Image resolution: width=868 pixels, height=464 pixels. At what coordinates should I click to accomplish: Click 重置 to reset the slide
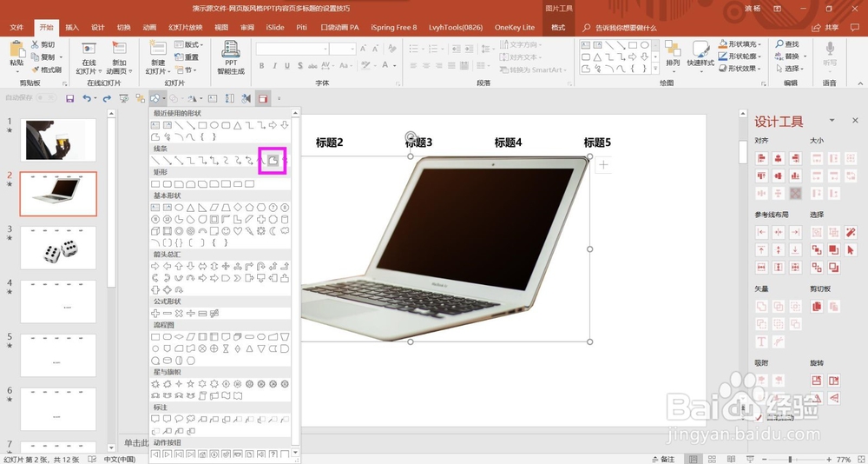click(x=187, y=57)
